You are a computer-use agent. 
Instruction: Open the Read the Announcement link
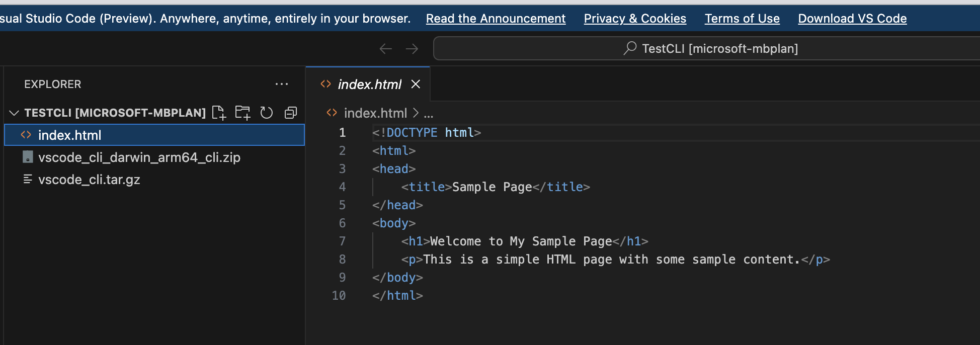[x=496, y=19]
